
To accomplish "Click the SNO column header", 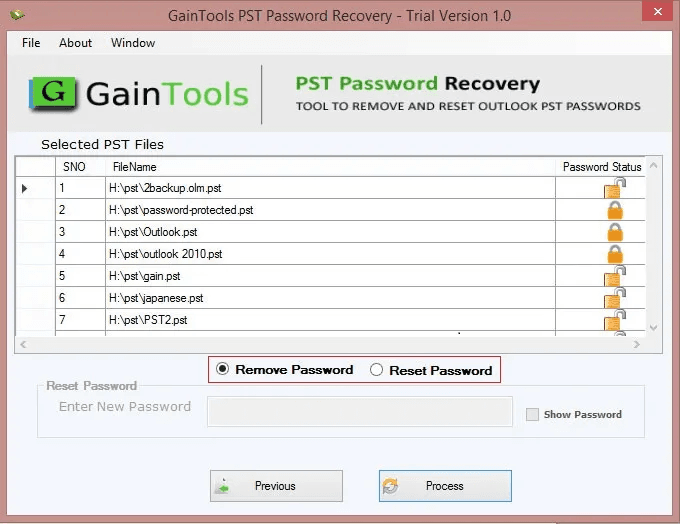I will 80,167.
